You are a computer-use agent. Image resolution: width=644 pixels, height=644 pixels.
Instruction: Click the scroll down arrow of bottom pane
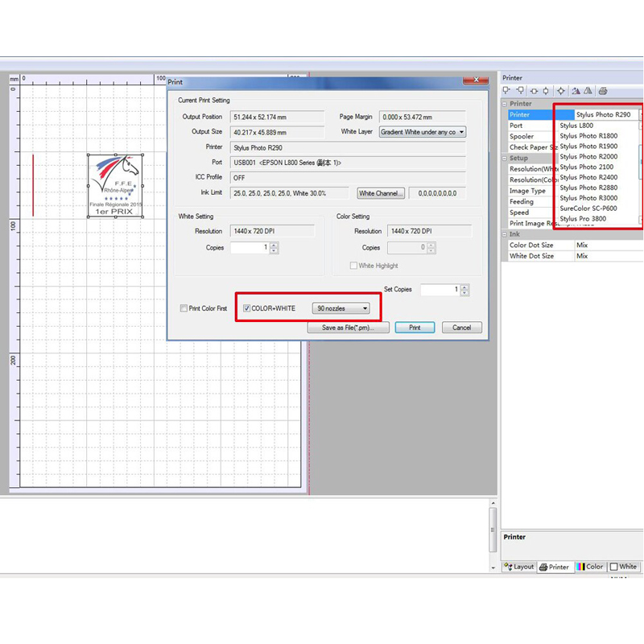[x=493, y=568]
